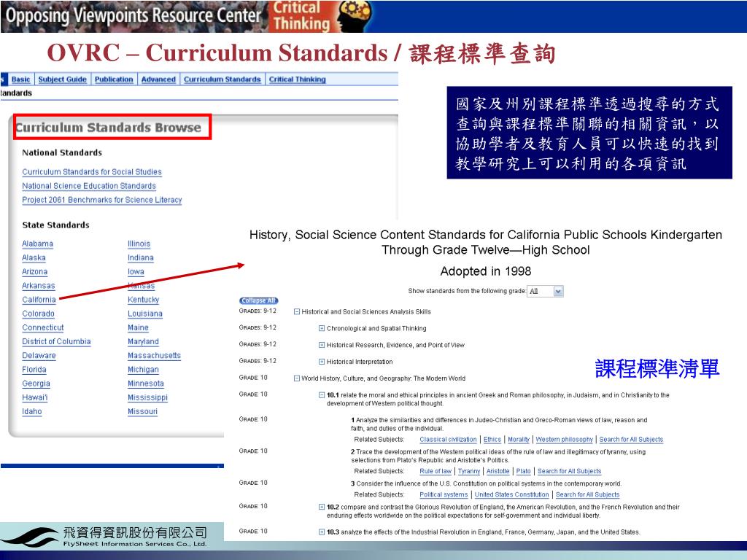Collapse World History, Culture, and Geography section
747x560 pixels.
pos(297,378)
